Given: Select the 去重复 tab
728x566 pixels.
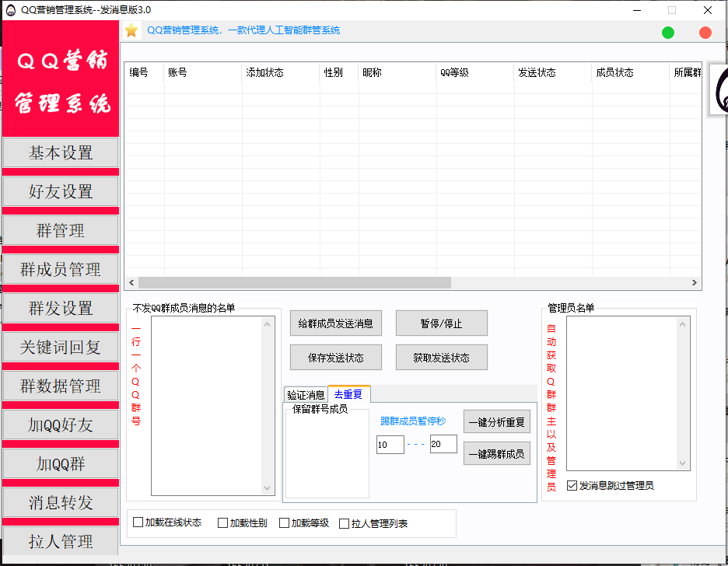Looking at the screenshot, I should click(348, 394).
